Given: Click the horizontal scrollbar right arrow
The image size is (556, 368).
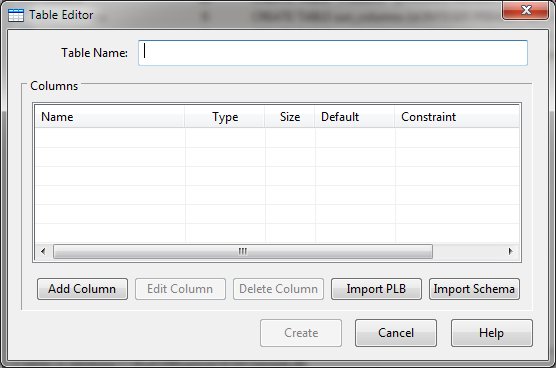Looking at the screenshot, I should [510, 251].
